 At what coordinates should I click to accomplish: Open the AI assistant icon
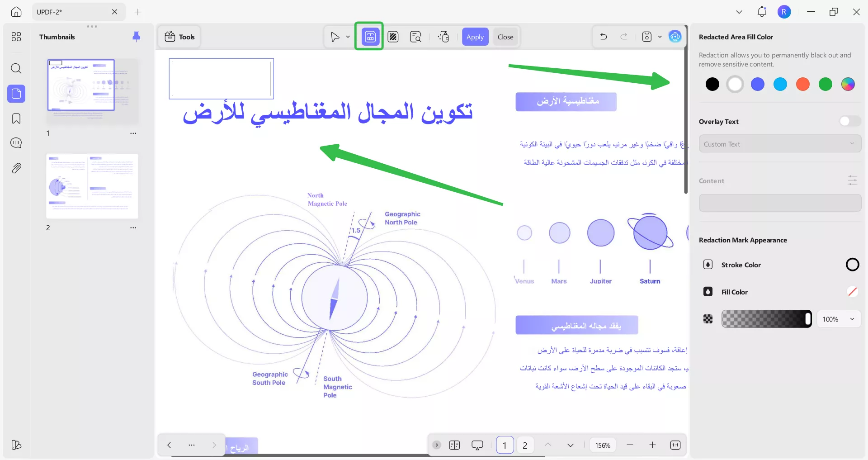[x=675, y=37]
